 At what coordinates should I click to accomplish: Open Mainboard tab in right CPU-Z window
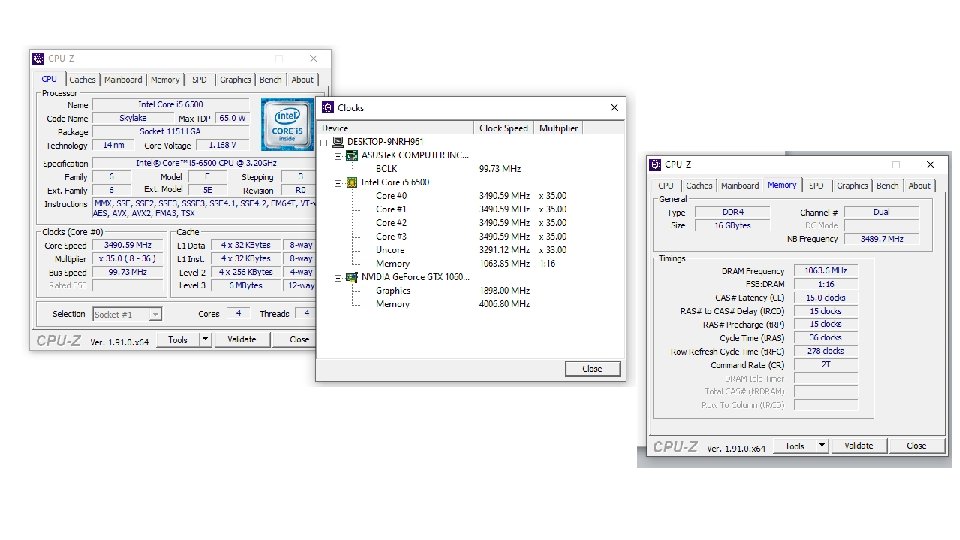pyautogui.click(x=740, y=186)
